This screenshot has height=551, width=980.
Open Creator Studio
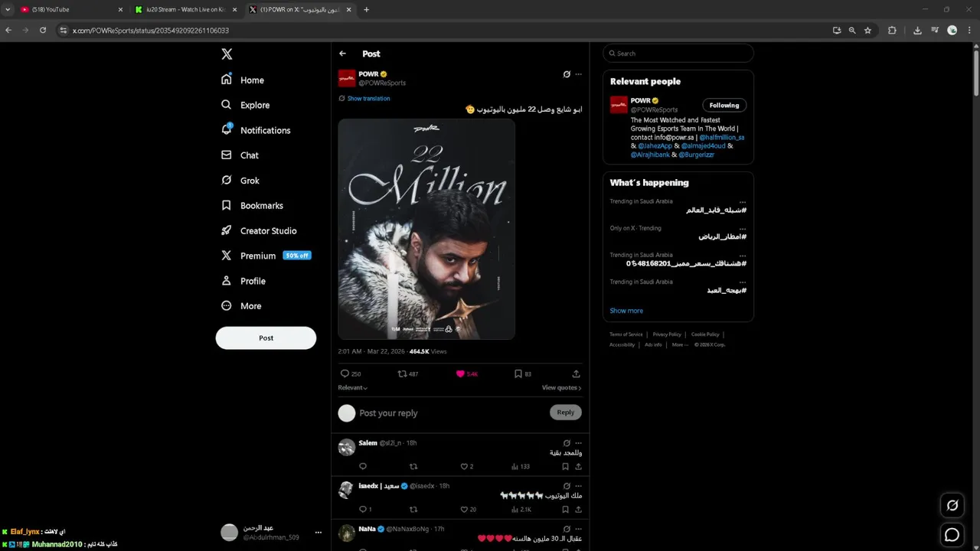tap(259, 230)
